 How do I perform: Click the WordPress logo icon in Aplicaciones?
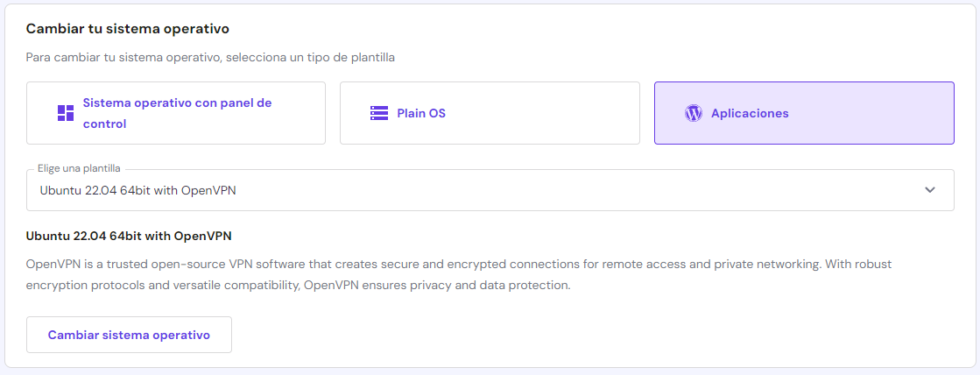coord(693,113)
